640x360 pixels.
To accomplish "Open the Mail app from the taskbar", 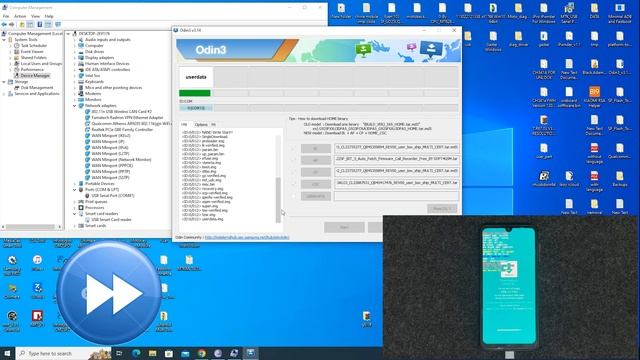I will 185,353.
